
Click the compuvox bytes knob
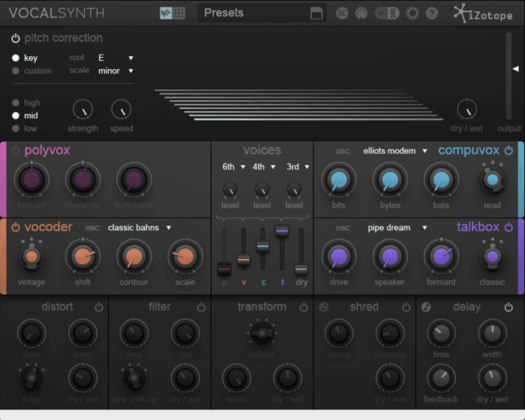[x=390, y=179]
